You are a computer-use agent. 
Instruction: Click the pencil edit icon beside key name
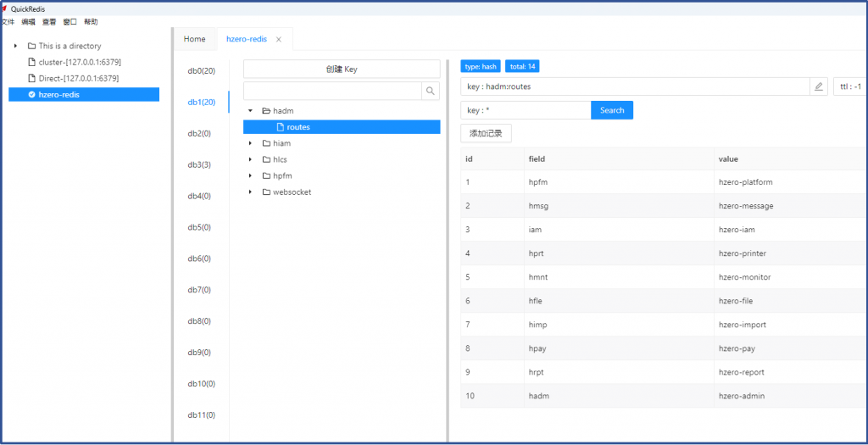coord(818,86)
